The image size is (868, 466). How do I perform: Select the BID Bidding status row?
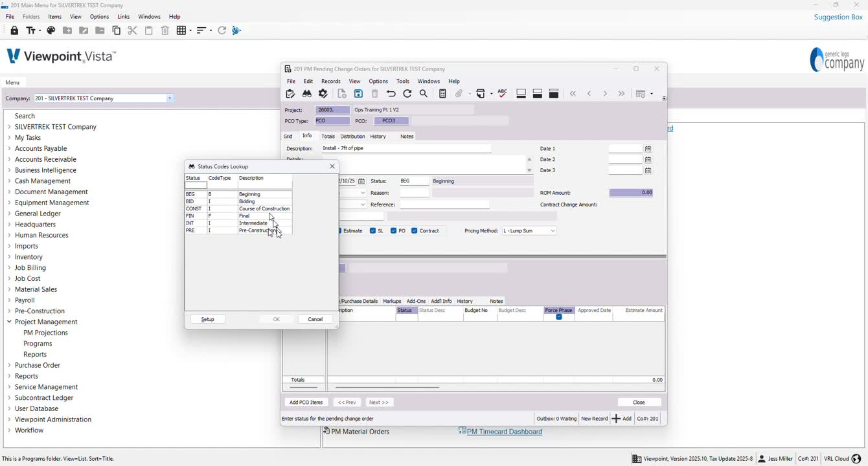pos(238,201)
